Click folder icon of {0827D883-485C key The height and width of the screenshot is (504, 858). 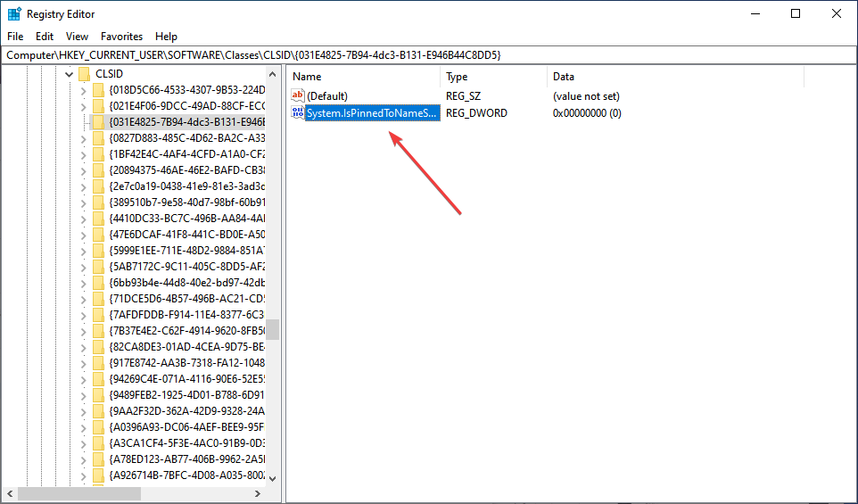pyautogui.click(x=98, y=138)
